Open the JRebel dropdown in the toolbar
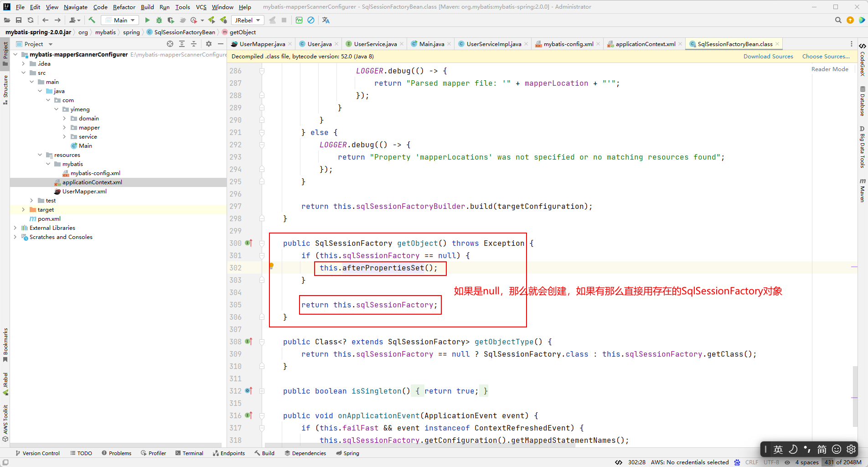This screenshot has height=467, width=868. coord(248,20)
